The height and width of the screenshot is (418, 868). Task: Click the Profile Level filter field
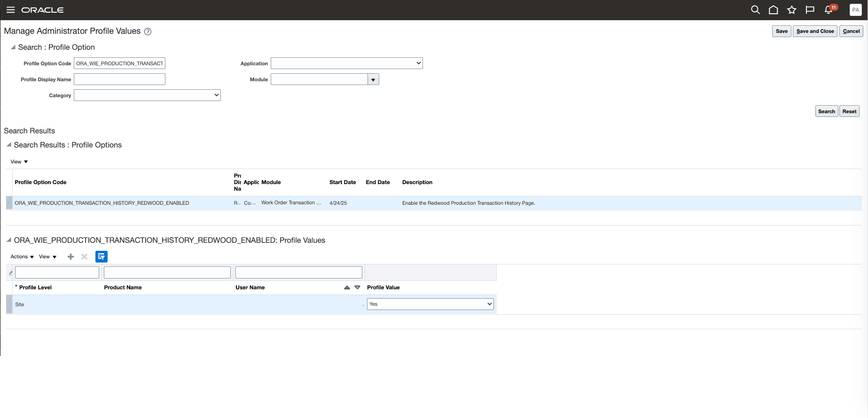57,272
